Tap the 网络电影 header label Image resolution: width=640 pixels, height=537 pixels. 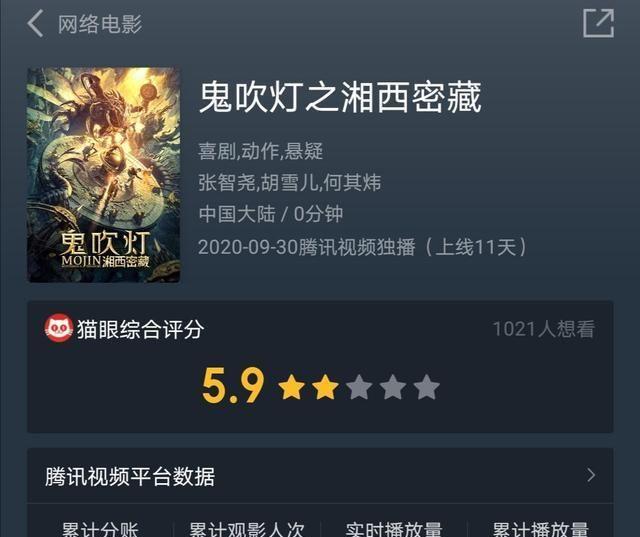tap(100, 24)
